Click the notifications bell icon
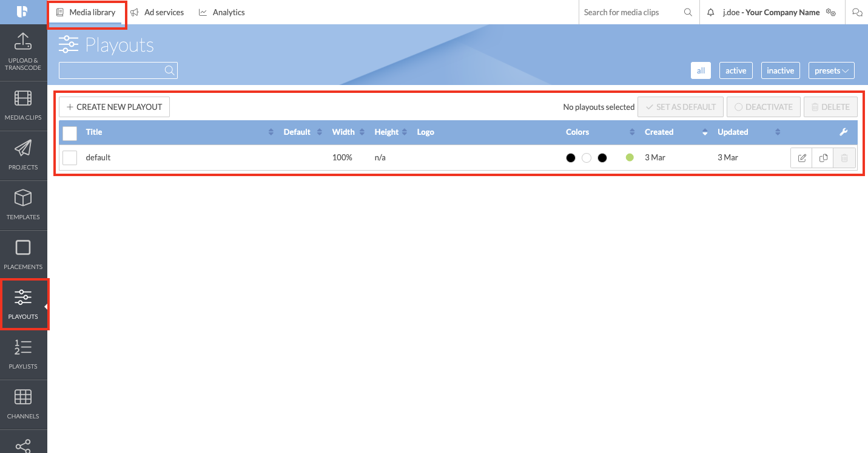868x453 pixels. coord(711,12)
